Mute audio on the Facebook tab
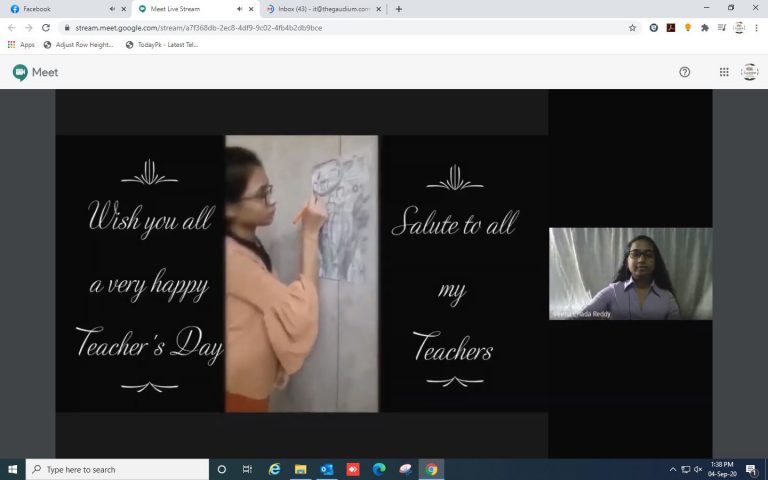The height and width of the screenshot is (480, 768). click(111, 9)
